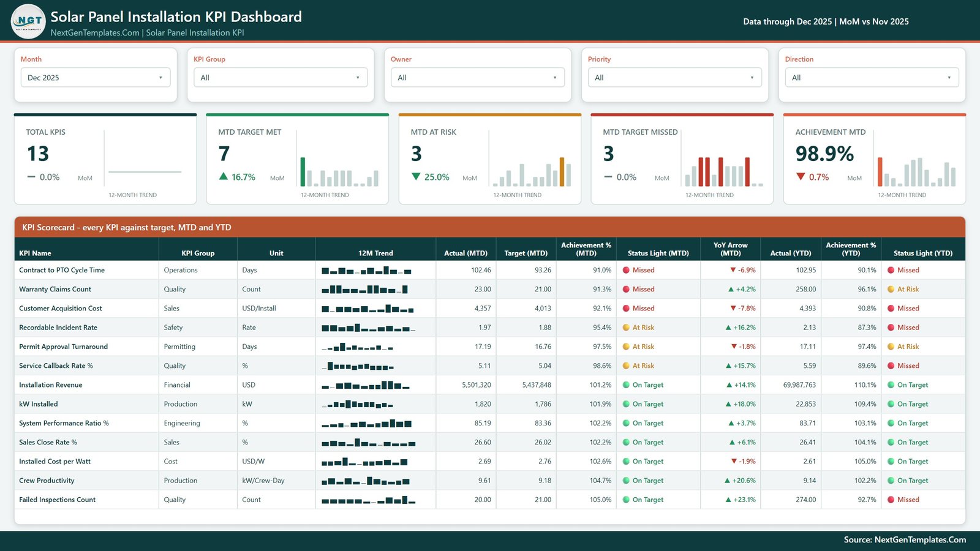The image size is (980, 551).
Task: Click the 98.9% Achievement MTD value
Action: tap(824, 154)
